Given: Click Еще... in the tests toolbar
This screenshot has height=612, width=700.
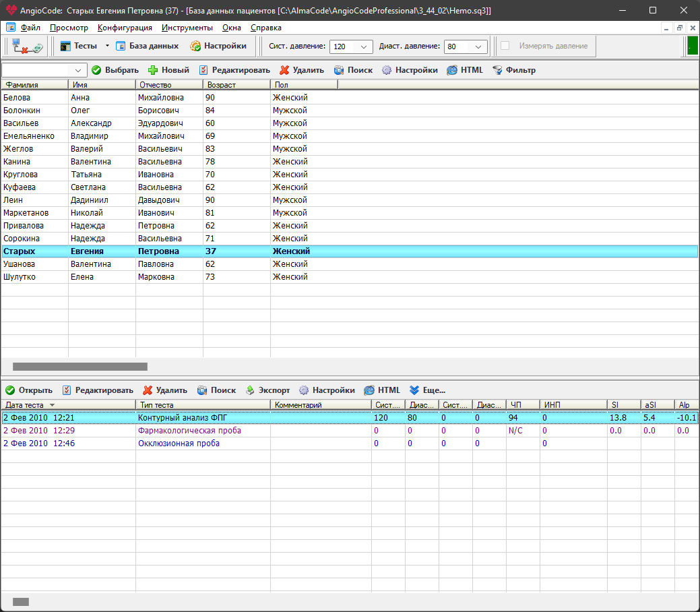Looking at the screenshot, I should click(x=427, y=390).
